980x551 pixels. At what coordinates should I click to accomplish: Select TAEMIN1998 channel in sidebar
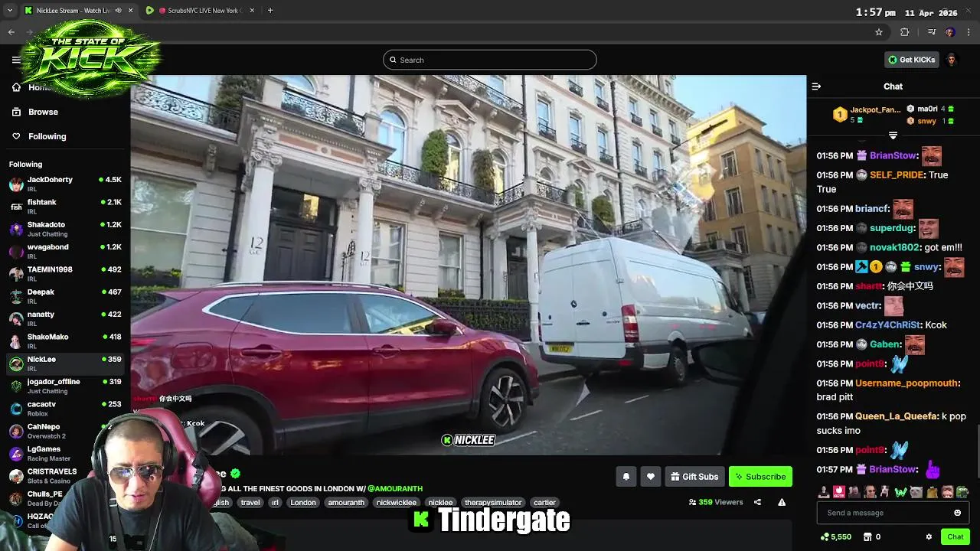[x=65, y=274]
